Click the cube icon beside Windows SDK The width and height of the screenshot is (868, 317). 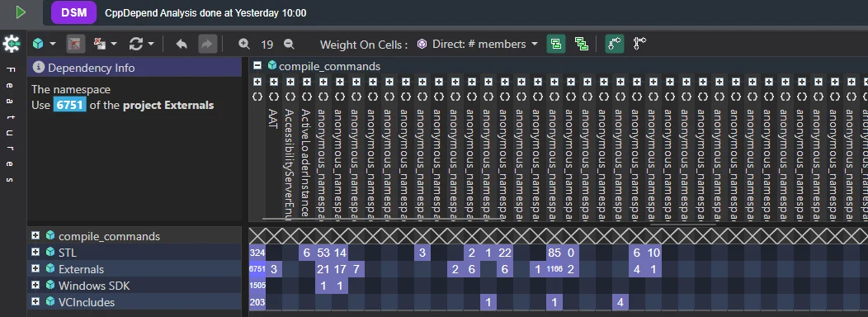[50, 286]
